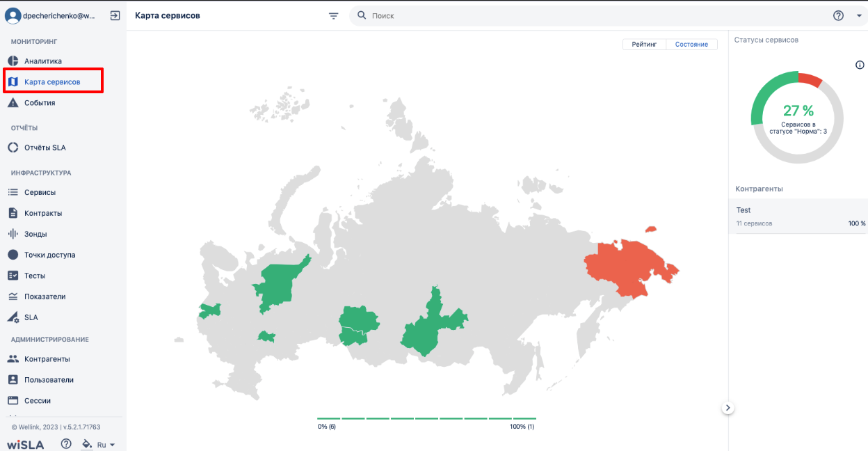Click the map legend color scale bar
The height and width of the screenshot is (451, 868).
tap(426, 418)
